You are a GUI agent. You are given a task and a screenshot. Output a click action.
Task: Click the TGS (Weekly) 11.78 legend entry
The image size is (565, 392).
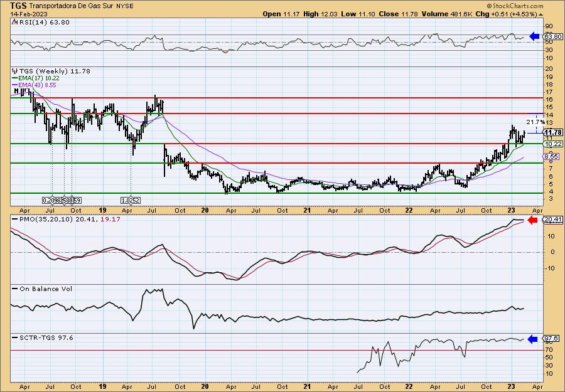tap(54, 72)
